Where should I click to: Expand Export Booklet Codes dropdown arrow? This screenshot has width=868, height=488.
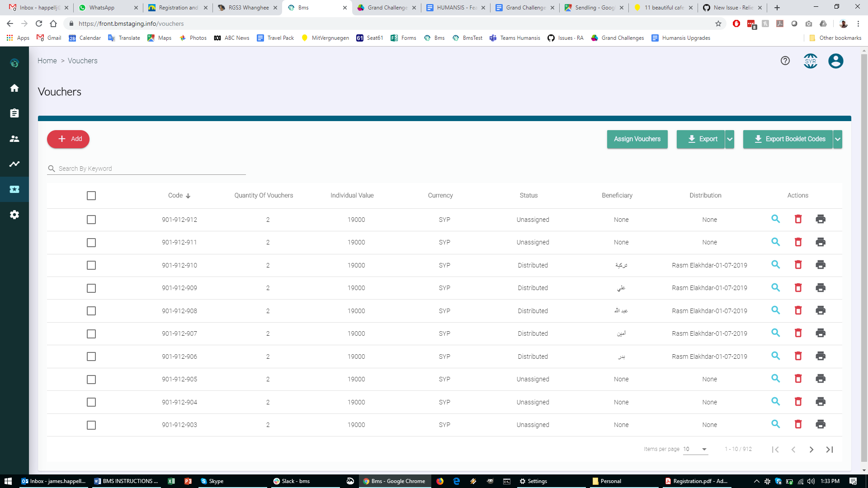click(838, 139)
